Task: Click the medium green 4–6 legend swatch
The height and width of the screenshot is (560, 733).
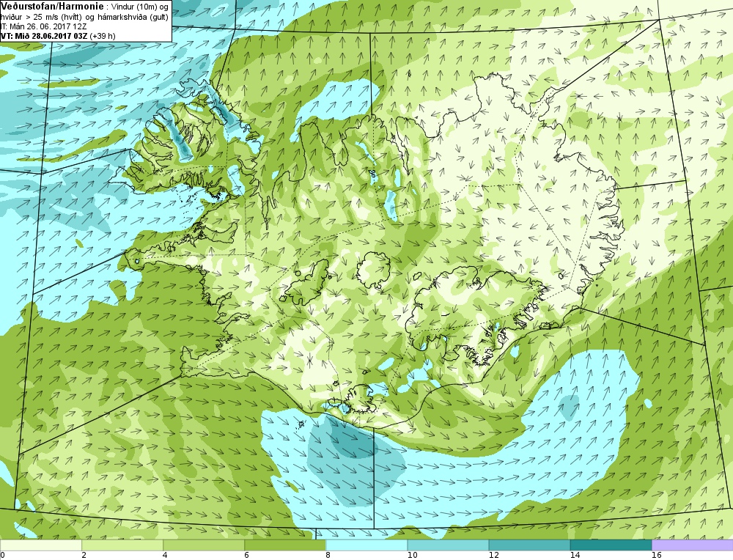Action: coord(204,545)
